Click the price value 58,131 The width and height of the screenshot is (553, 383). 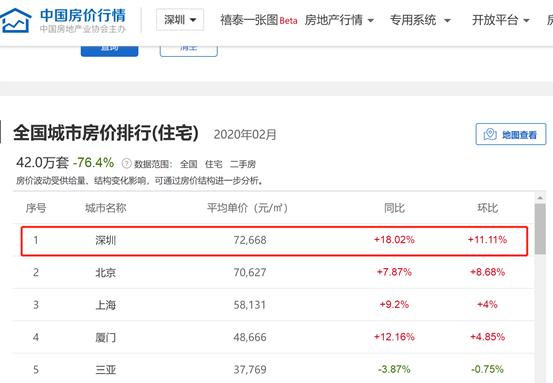pyautogui.click(x=250, y=305)
